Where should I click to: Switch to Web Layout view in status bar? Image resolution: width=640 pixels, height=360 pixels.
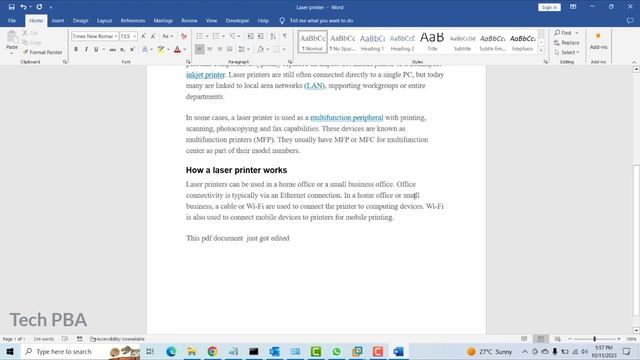click(557, 339)
